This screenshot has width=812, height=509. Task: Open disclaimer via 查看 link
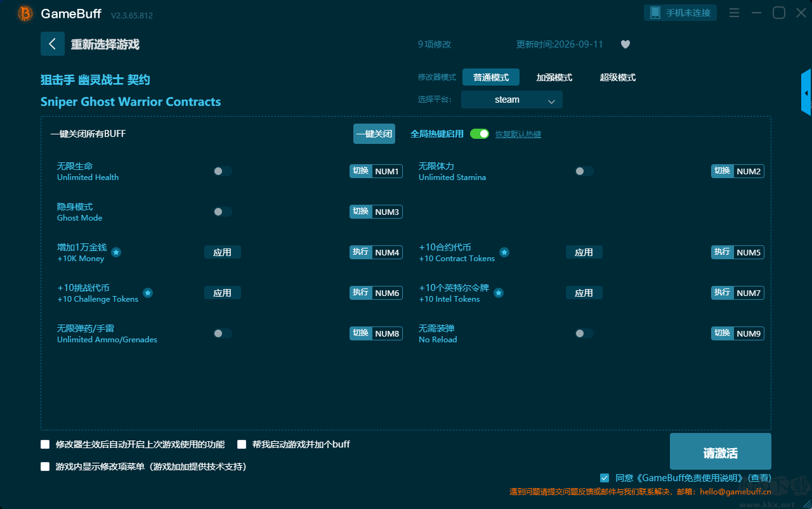[760, 478]
